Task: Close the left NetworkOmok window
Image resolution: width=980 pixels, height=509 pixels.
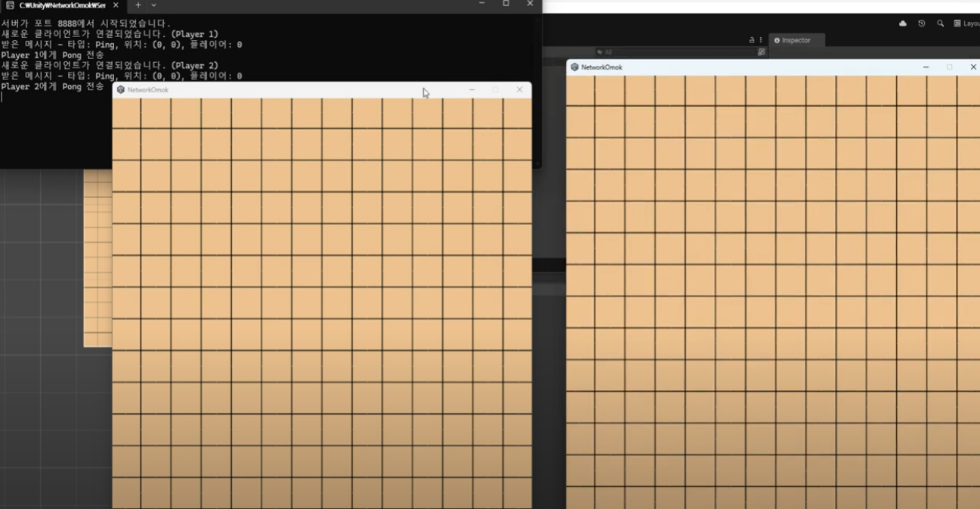Action: pos(519,89)
